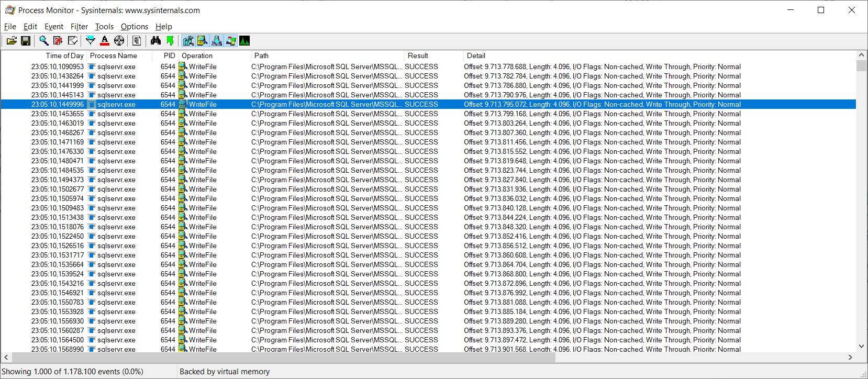
Task: Click the Path column header
Action: point(328,55)
